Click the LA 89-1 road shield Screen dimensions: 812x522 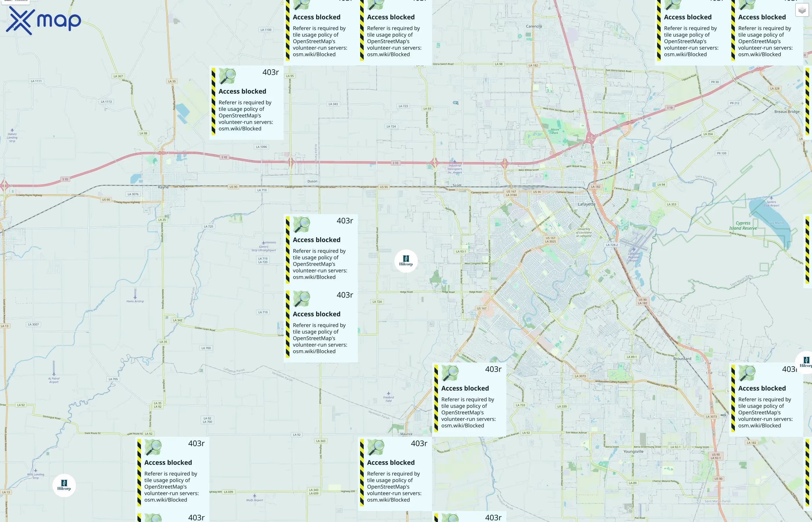coord(631,357)
